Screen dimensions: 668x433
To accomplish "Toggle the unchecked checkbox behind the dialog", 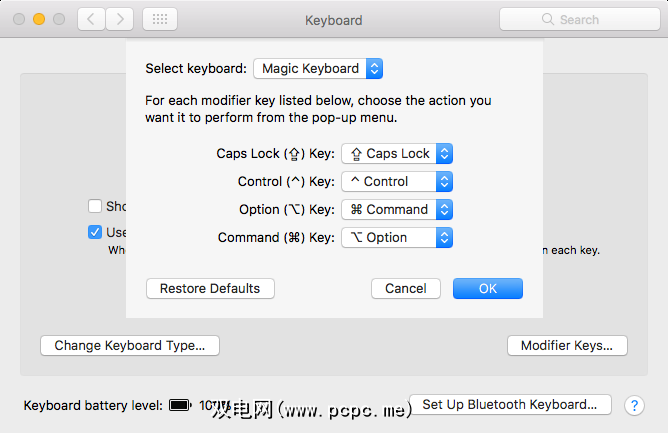I will point(95,206).
